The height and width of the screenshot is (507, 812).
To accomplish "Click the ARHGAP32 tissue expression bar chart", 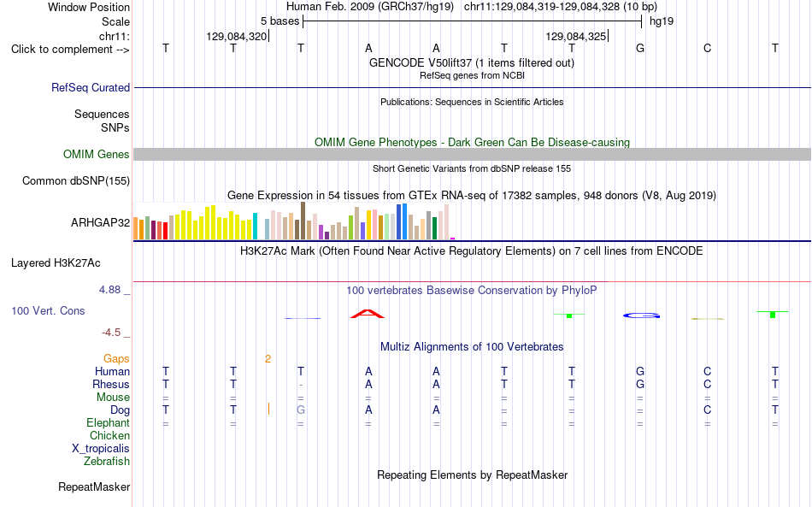I will click(295, 221).
